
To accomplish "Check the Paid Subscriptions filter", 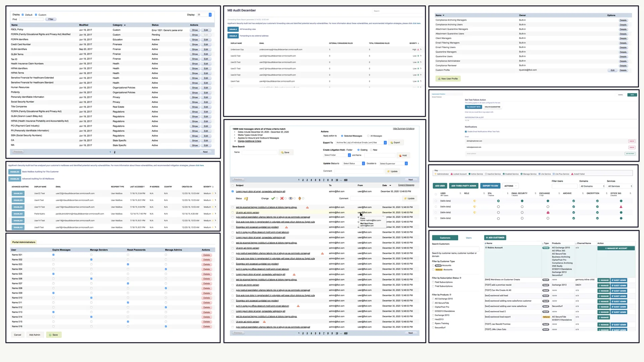I will pyautogui.click(x=433, y=282).
